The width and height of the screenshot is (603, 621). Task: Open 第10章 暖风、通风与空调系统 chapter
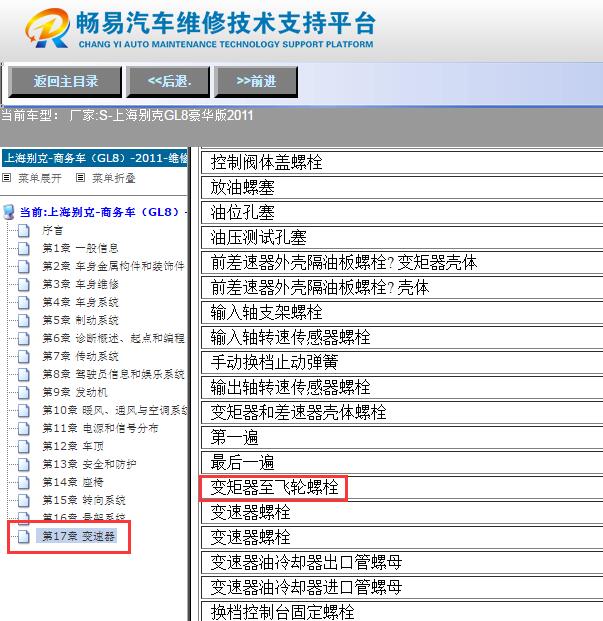click(x=115, y=410)
